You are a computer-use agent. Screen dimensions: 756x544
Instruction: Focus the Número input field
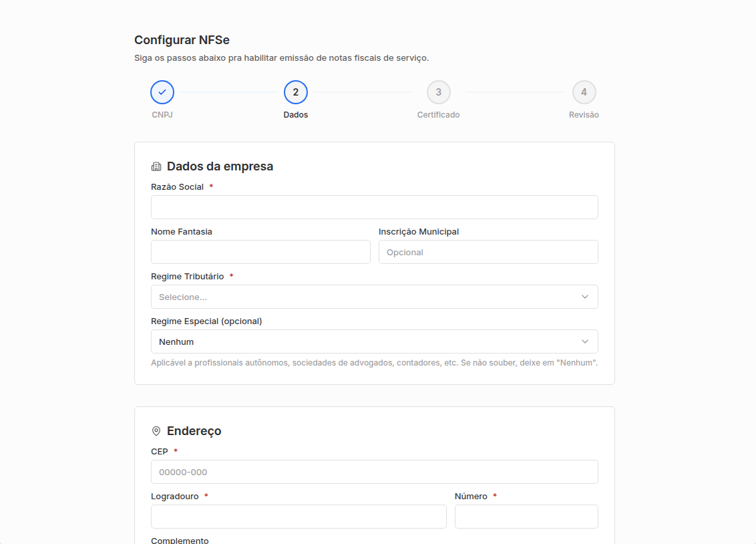pos(526,517)
